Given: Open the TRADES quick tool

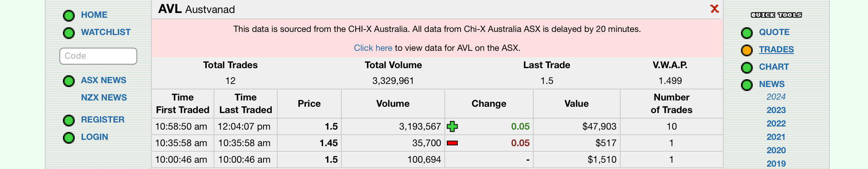Looking at the screenshot, I should coord(776,50).
